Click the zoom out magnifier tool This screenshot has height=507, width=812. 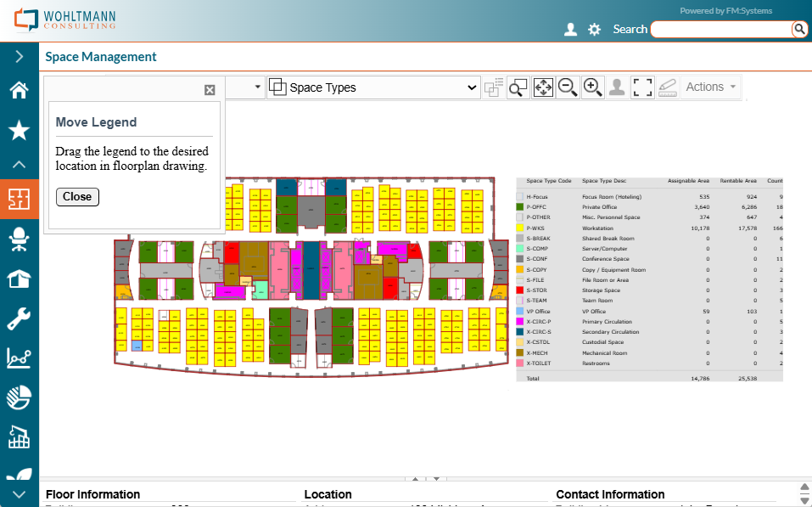tap(568, 87)
